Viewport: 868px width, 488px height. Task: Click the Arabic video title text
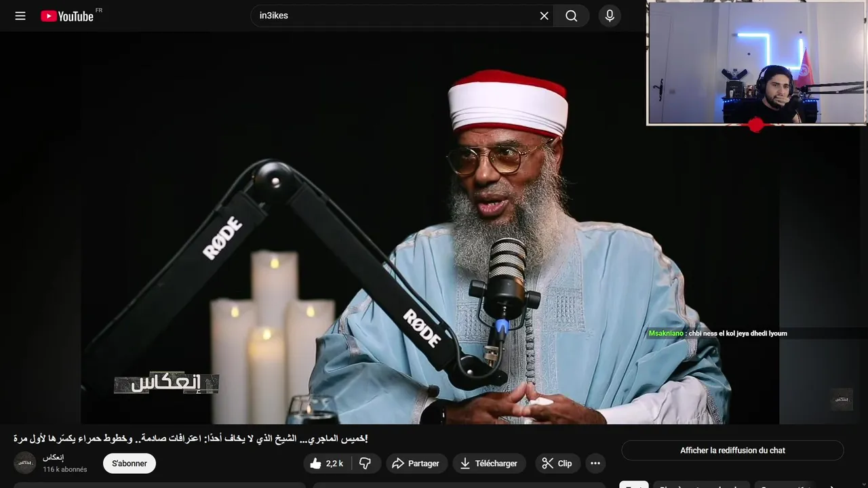pos(191,439)
